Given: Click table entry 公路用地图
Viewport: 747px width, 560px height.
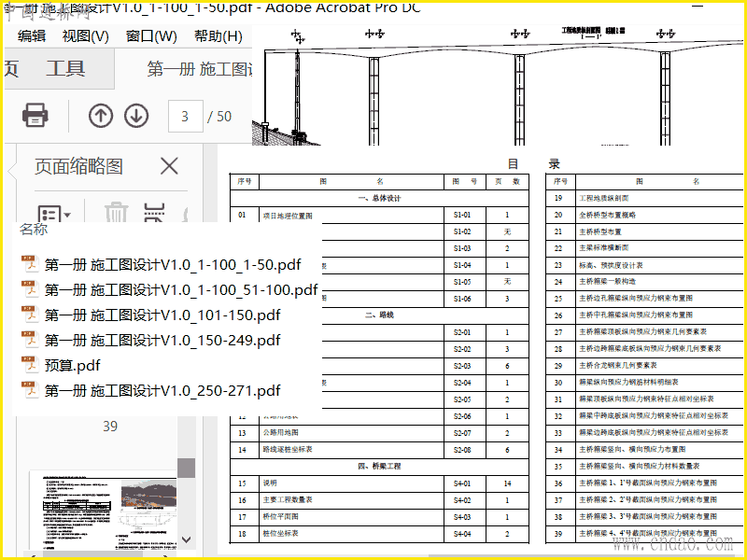Looking at the screenshot, I should (281, 432).
